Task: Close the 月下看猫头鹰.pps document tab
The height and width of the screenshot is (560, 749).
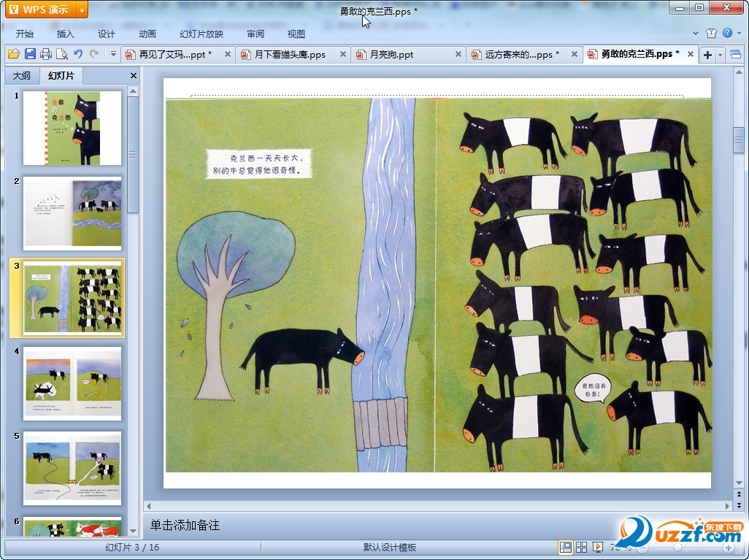Action: [343, 55]
